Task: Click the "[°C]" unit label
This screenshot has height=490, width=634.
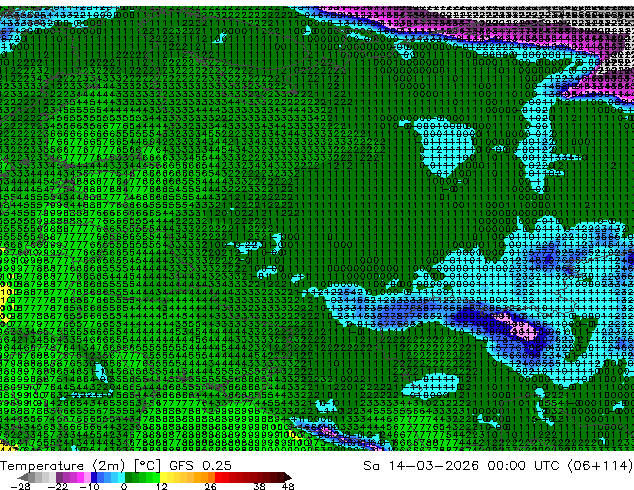Action: tap(147, 466)
